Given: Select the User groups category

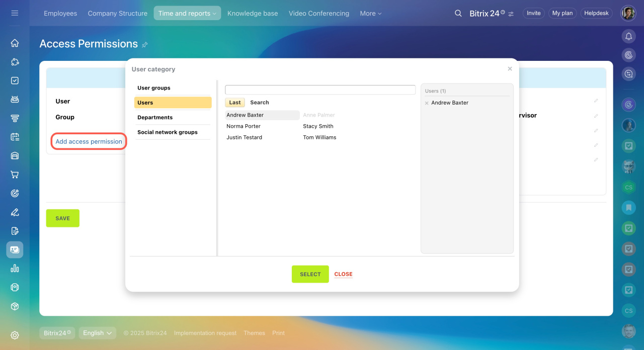Looking at the screenshot, I should 154,88.
